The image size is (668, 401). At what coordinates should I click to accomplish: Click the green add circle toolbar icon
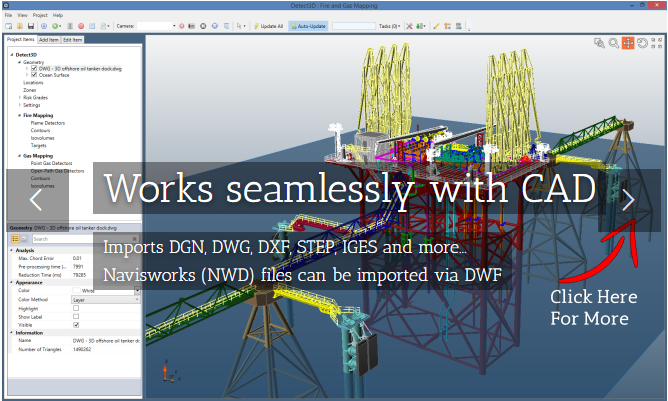(55, 26)
